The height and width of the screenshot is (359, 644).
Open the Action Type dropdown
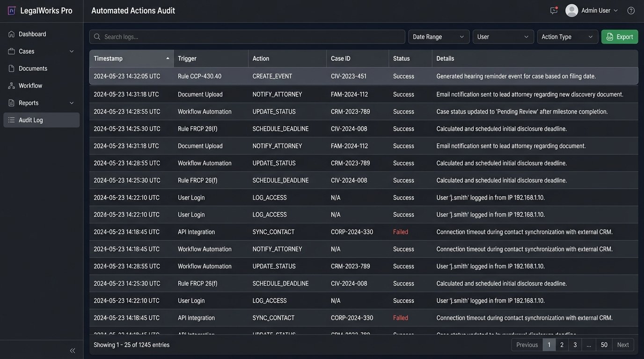(x=567, y=36)
